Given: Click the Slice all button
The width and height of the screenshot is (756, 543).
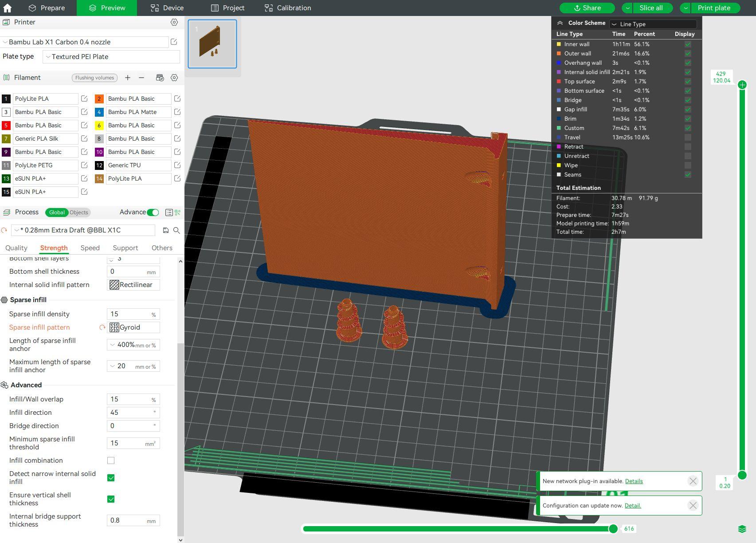Looking at the screenshot, I should [x=652, y=8].
